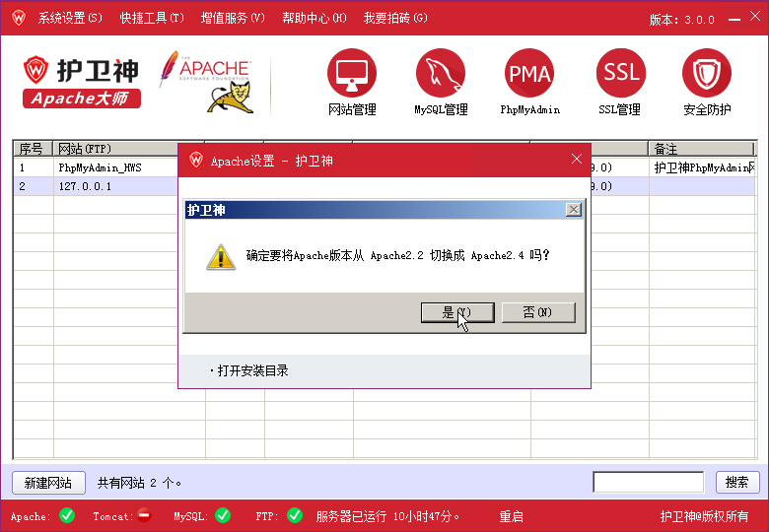Click the 护卫神@版权所有 text
The image size is (769, 532).
coord(704,516)
